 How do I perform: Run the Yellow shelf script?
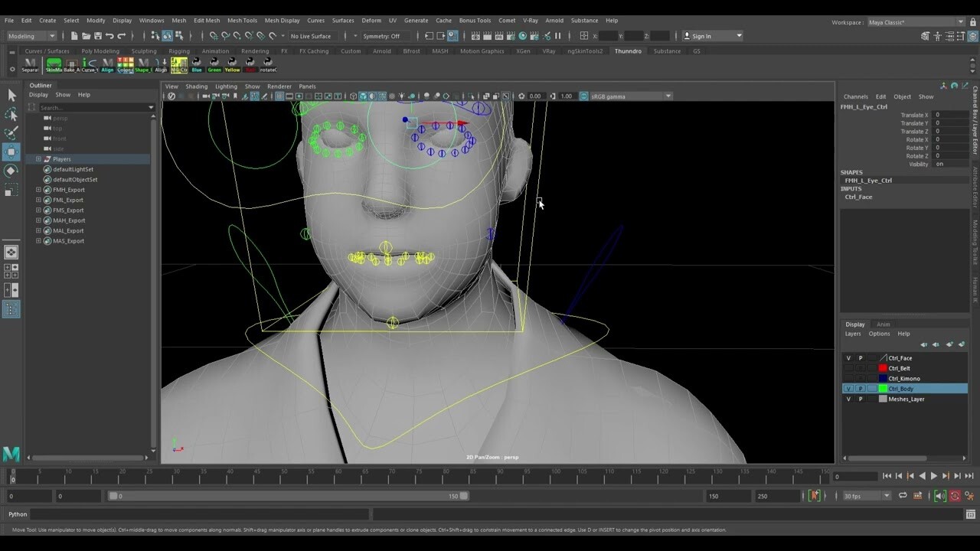(x=232, y=64)
